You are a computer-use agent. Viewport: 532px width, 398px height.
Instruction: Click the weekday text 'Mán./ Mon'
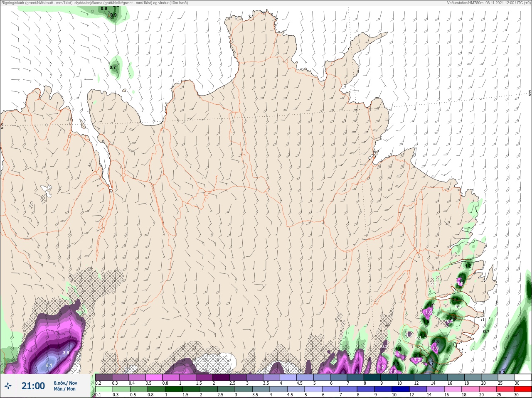pyautogui.click(x=64, y=389)
